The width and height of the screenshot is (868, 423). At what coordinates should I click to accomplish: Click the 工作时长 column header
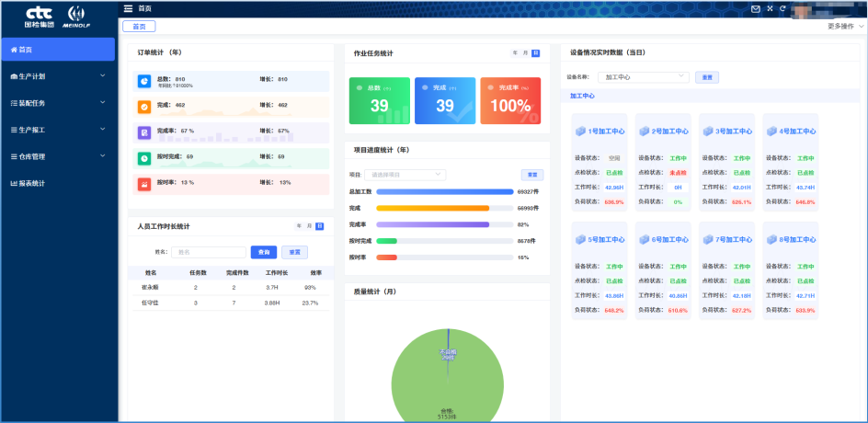(275, 273)
